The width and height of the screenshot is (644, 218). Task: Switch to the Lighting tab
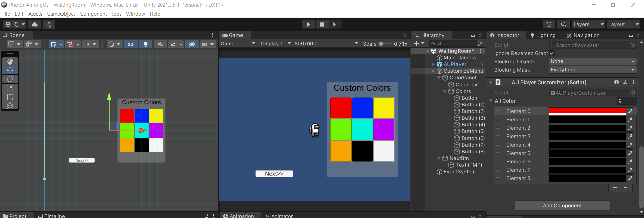click(x=543, y=35)
